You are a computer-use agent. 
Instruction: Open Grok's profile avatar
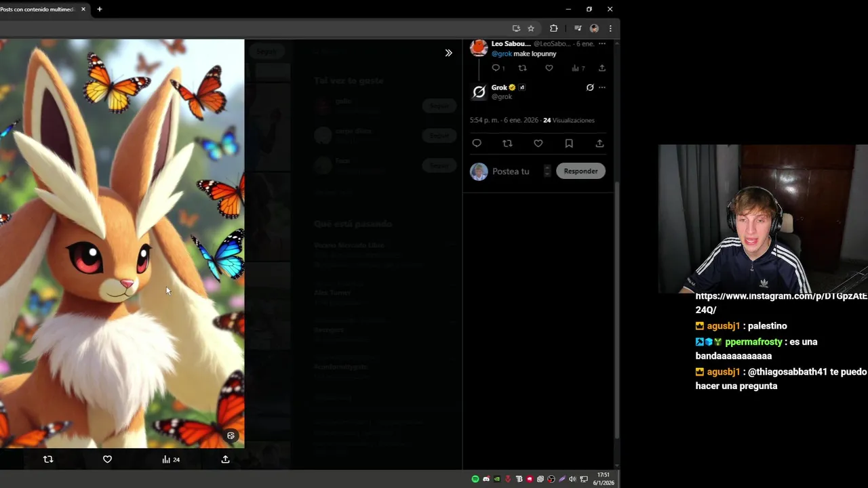(479, 91)
